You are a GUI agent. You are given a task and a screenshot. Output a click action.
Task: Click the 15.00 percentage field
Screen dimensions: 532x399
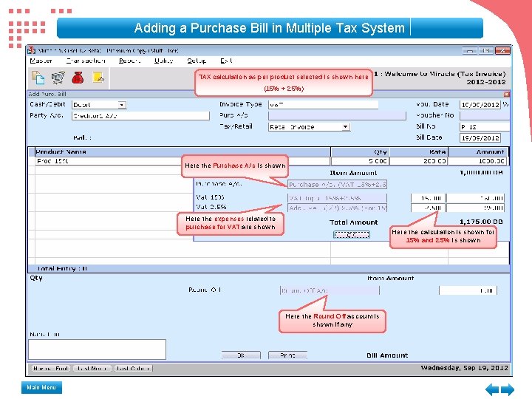coord(428,198)
